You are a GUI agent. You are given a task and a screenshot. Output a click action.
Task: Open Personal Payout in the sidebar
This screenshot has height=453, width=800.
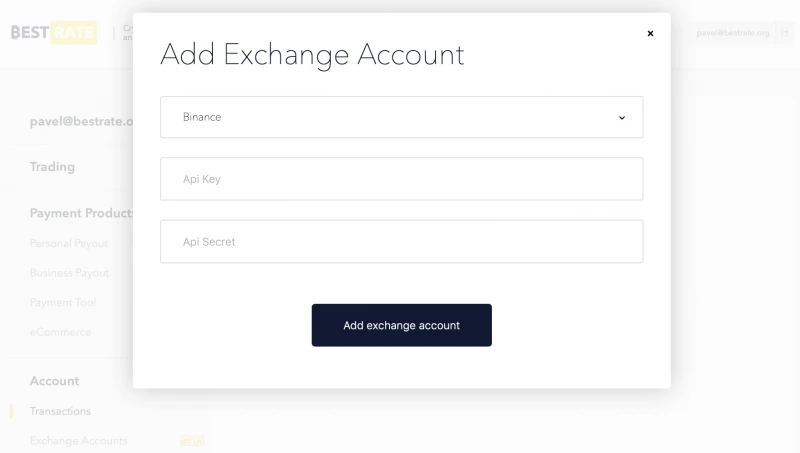69,243
